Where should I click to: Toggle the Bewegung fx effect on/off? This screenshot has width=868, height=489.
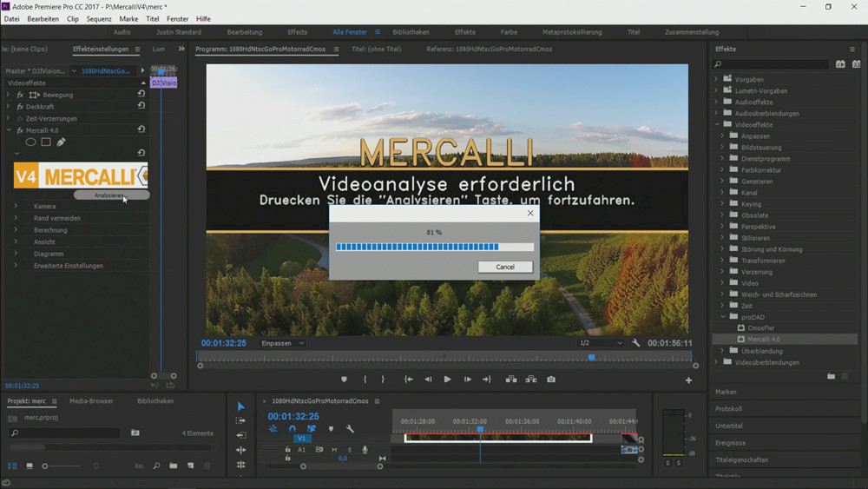20,95
